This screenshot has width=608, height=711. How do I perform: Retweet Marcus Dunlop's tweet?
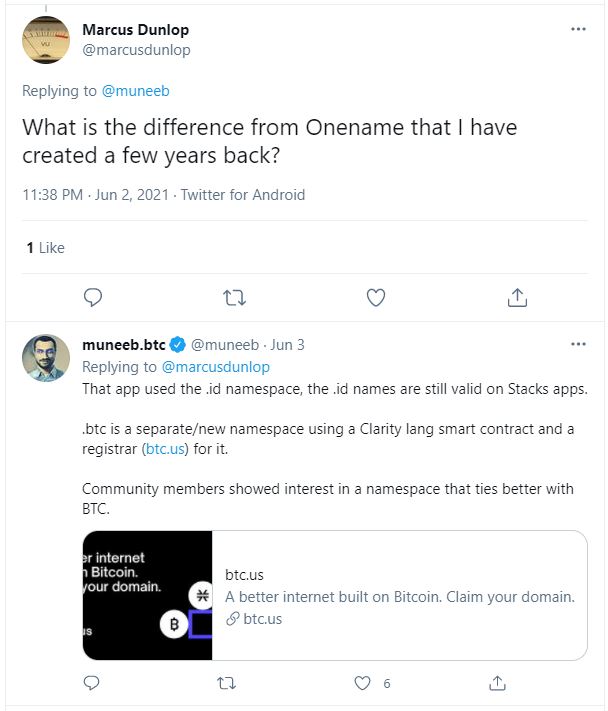click(234, 297)
